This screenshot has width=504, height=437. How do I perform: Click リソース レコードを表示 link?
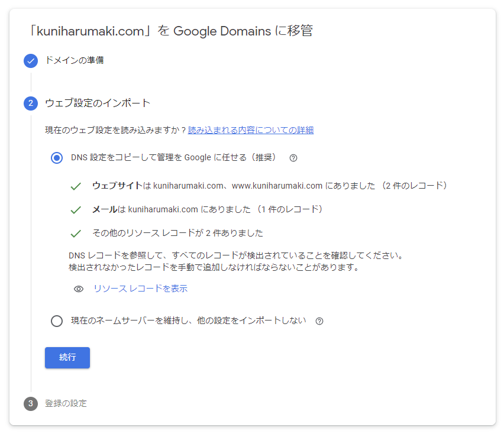point(140,289)
